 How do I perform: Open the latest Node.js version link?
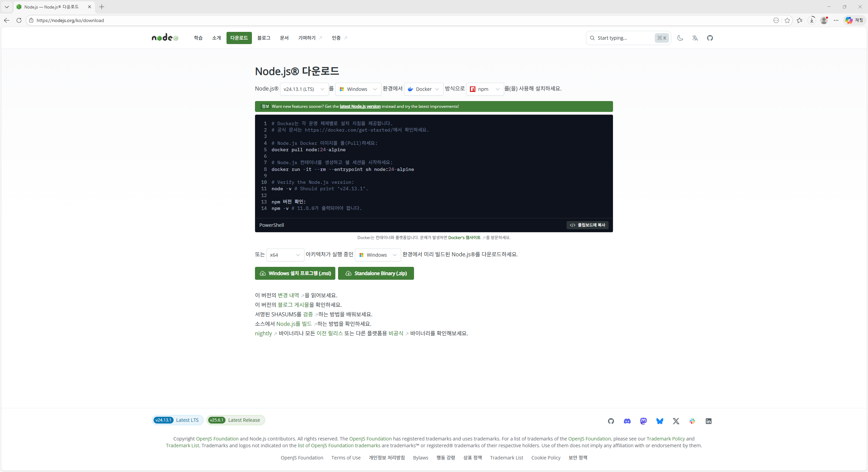(360, 106)
